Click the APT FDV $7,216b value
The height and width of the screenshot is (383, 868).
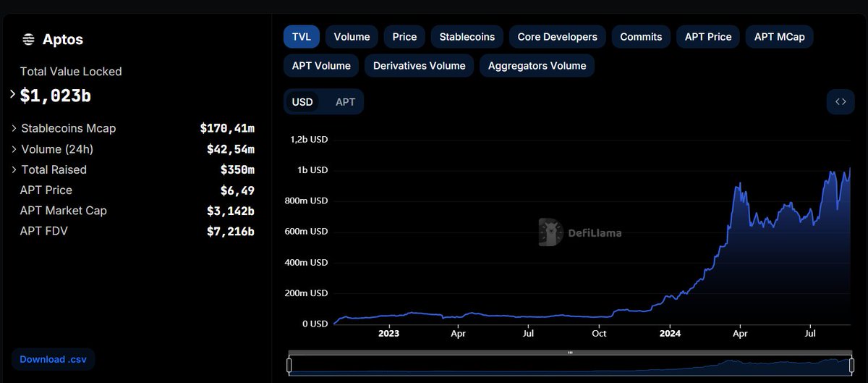230,231
